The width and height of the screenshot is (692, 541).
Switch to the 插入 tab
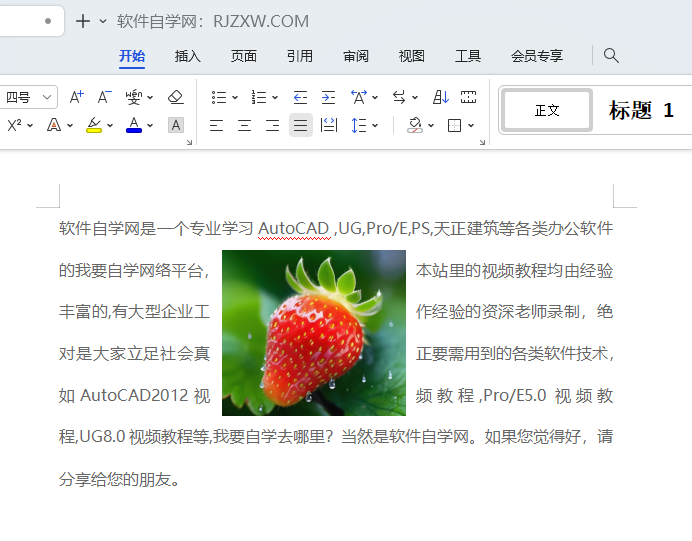(x=188, y=56)
